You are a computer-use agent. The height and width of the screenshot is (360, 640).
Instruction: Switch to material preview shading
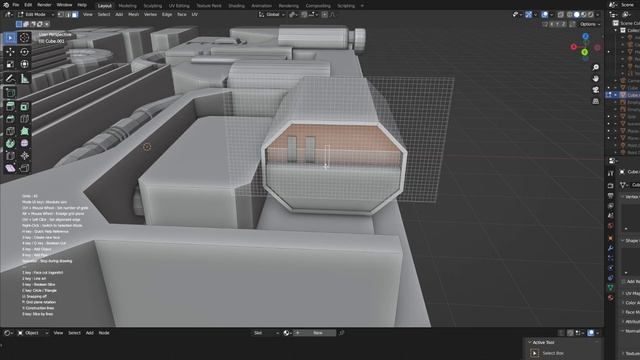(x=584, y=14)
